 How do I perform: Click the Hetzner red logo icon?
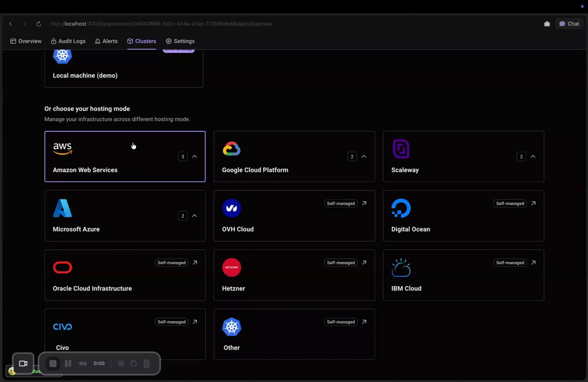[x=232, y=267]
